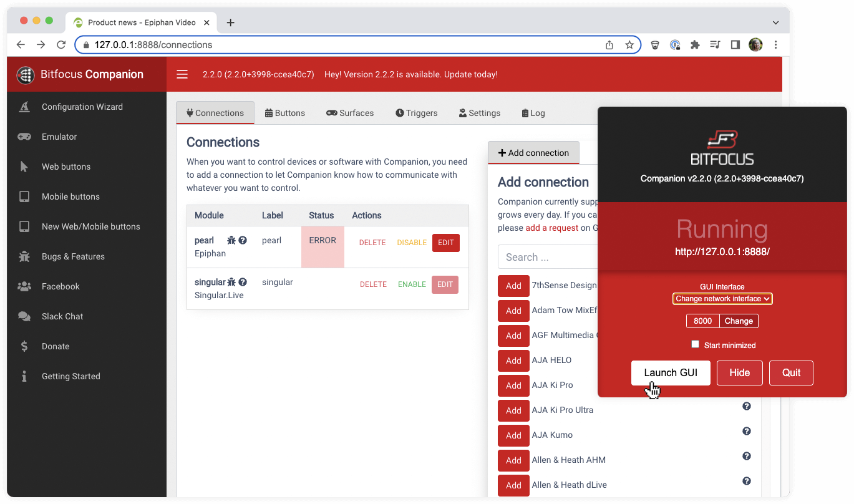854x504 pixels.
Task: Switch to the Log tab
Action: coord(533,113)
